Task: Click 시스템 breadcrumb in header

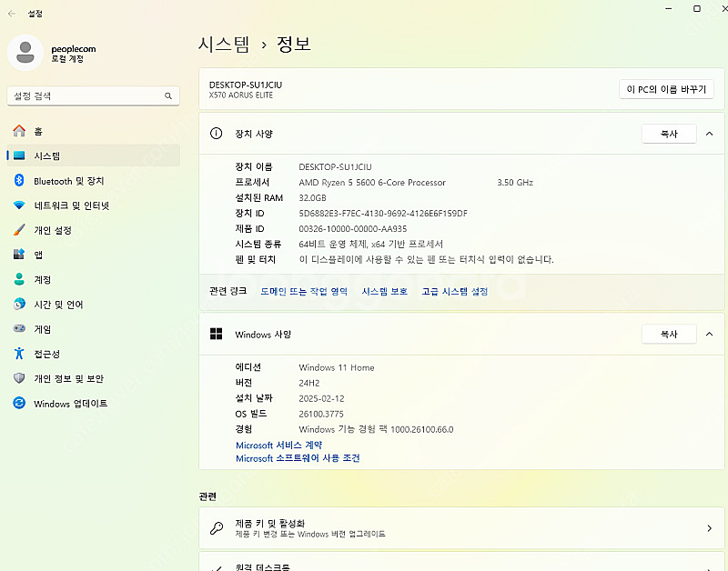Action: (224, 45)
